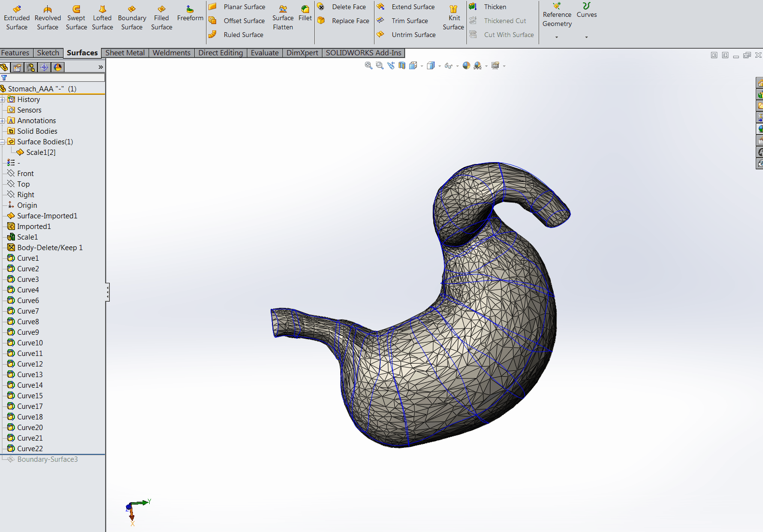The height and width of the screenshot is (532, 763).
Task: Open the SOLIDWORKS Add-Ins tab
Action: tap(363, 53)
